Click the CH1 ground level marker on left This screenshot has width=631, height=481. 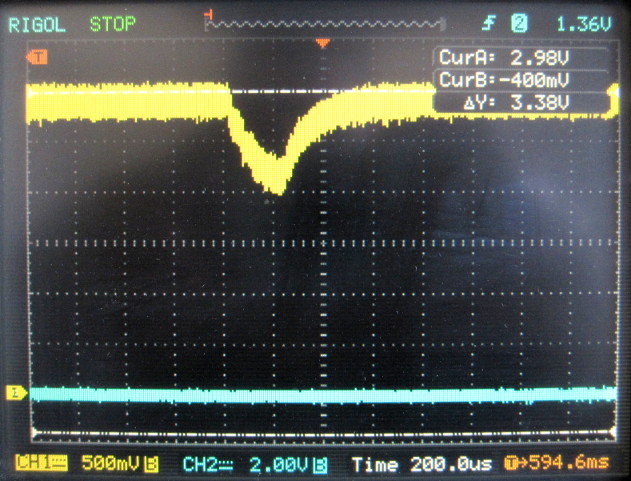tap(38, 59)
